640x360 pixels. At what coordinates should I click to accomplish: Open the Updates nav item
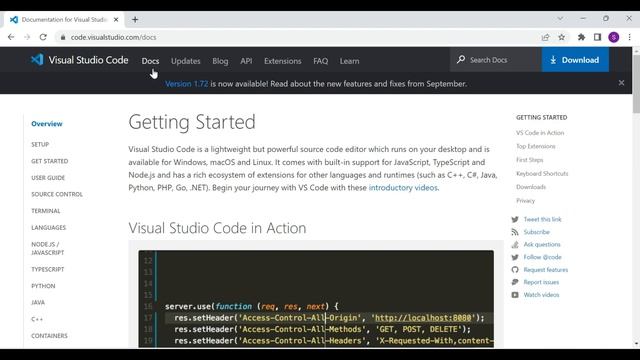click(x=186, y=61)
